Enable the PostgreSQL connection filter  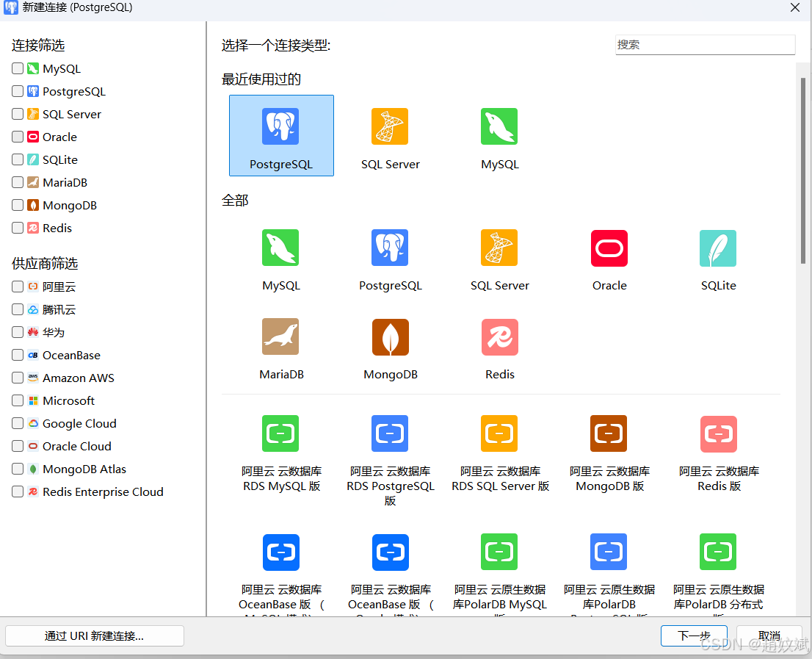(x=18, y=91)
